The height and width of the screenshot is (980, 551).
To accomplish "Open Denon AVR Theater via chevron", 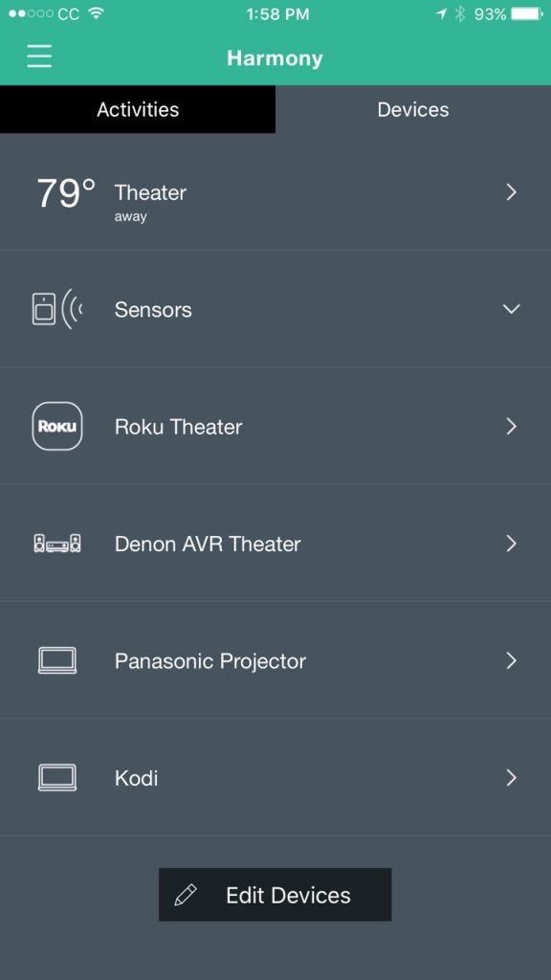I will [511, 544].
